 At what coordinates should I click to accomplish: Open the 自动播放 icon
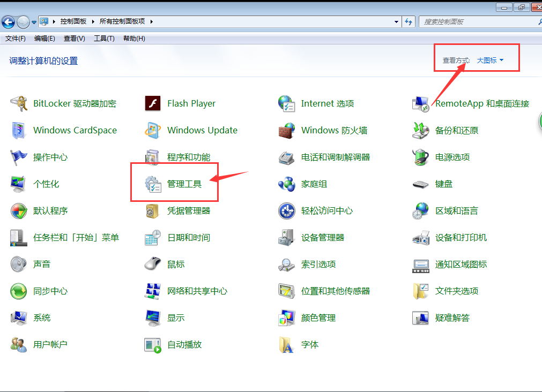(153, 345)
